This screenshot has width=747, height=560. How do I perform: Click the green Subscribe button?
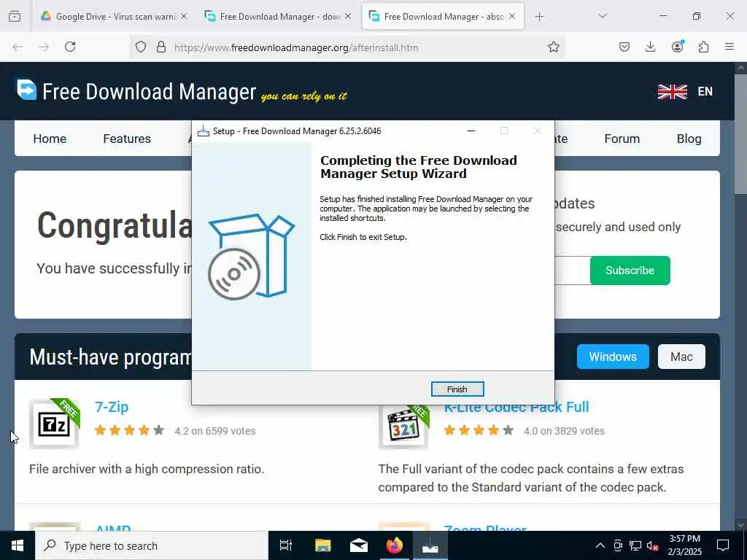tap(630, 271)
